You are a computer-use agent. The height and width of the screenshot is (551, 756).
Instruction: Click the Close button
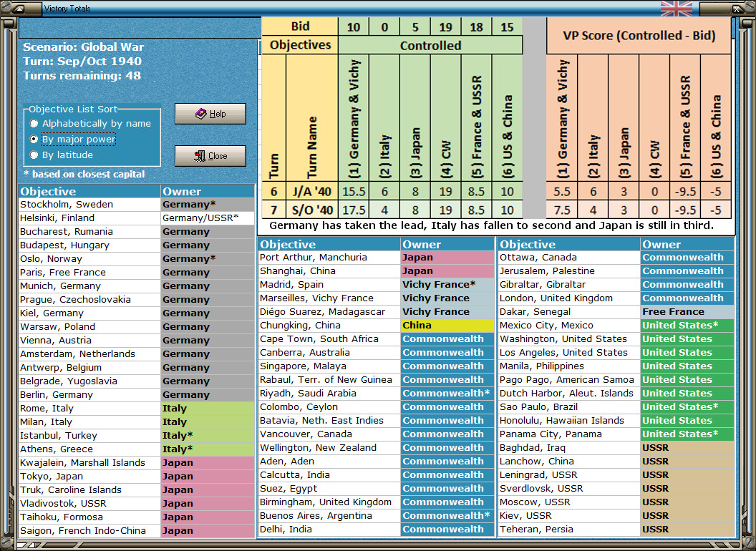tap(210, 156)
